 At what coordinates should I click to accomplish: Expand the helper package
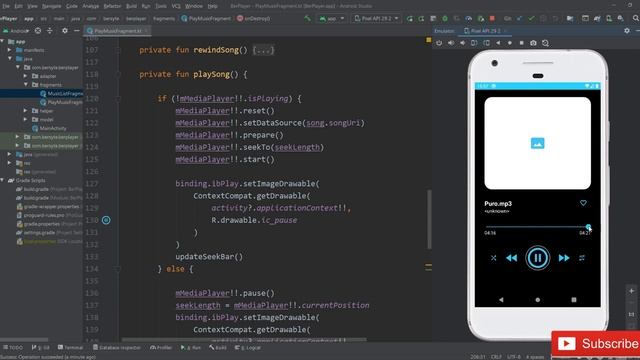26,111
